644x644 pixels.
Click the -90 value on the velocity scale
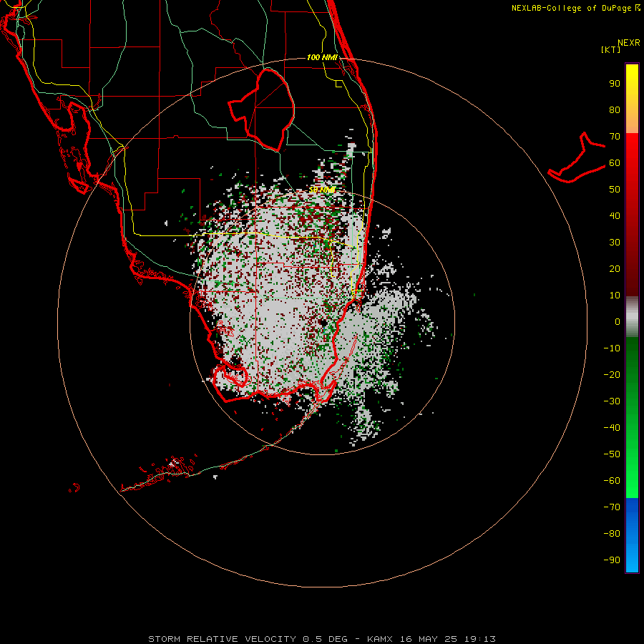pos(612,560)
